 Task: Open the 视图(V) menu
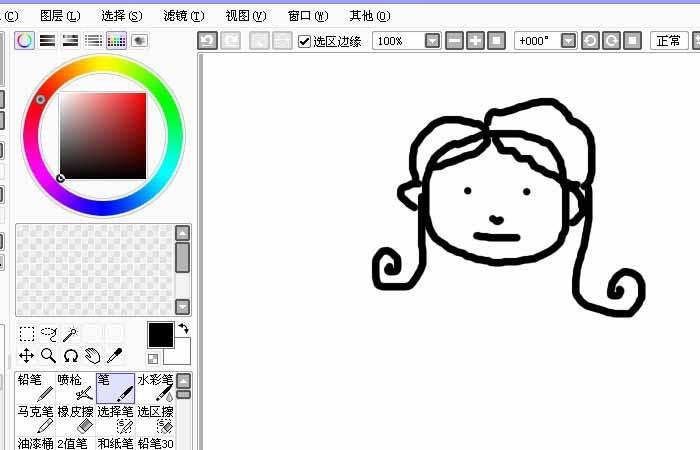point(246,16)
